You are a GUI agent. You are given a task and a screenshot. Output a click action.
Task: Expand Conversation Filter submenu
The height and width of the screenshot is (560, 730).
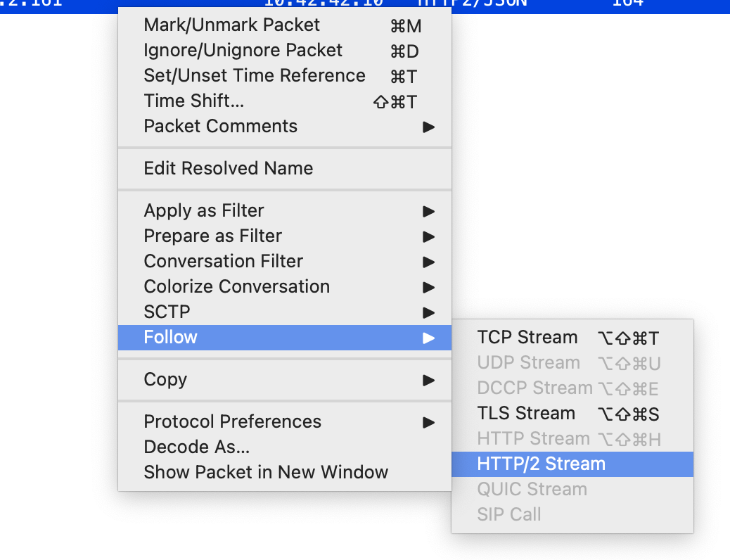[x=223, y=262]
